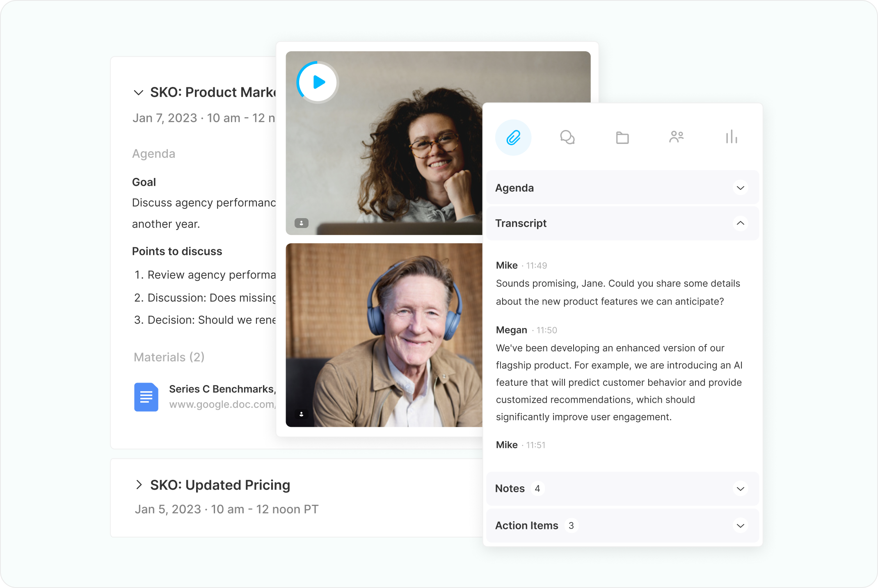Image resolution: width=878 pixels, height=588 pixels.
Task: Collapse the SKO Product Marketing section
Action: click(x=139, y=93)
